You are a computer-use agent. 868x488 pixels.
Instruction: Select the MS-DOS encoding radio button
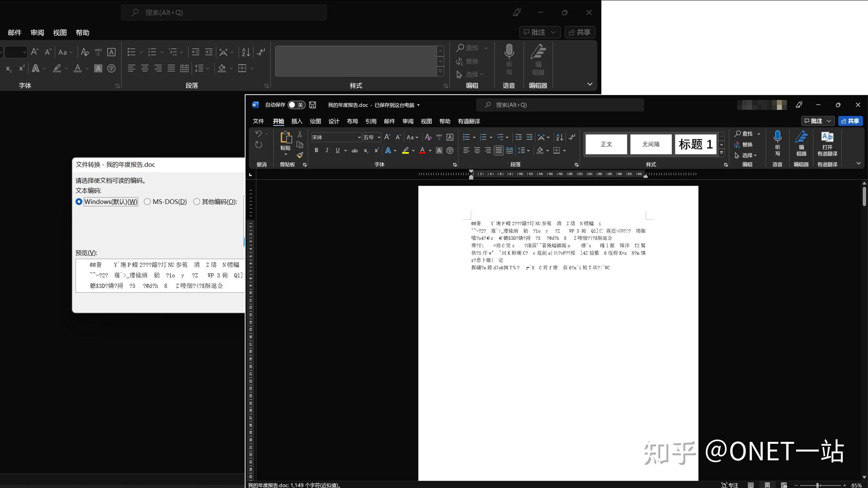[147, 202]
